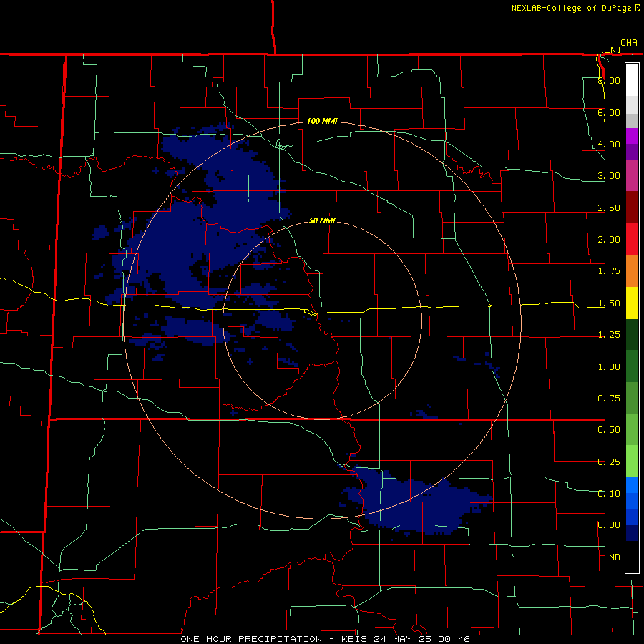
Task: Click the 2.50 legend value
Action: click(609, 208)
